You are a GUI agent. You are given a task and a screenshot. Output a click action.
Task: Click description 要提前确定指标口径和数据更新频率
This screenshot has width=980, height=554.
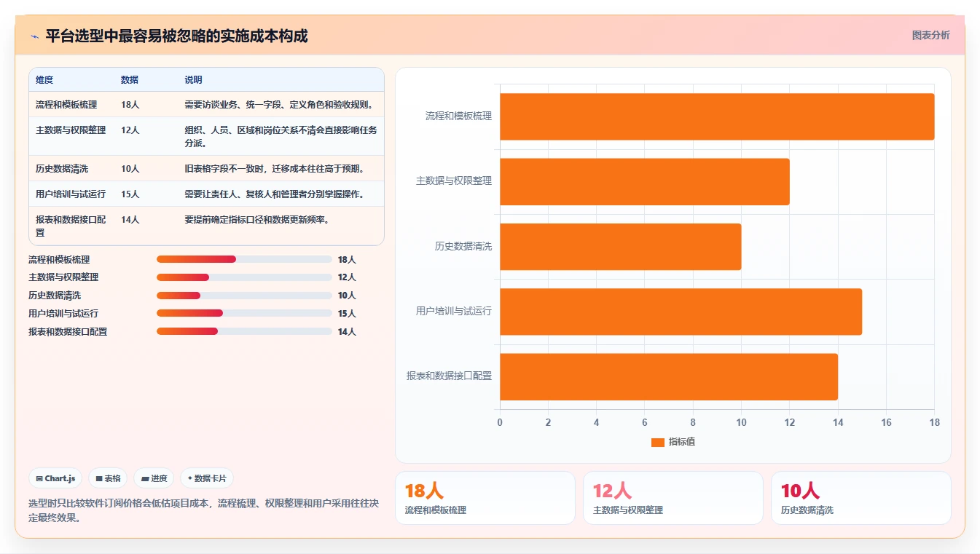[256, 220]
